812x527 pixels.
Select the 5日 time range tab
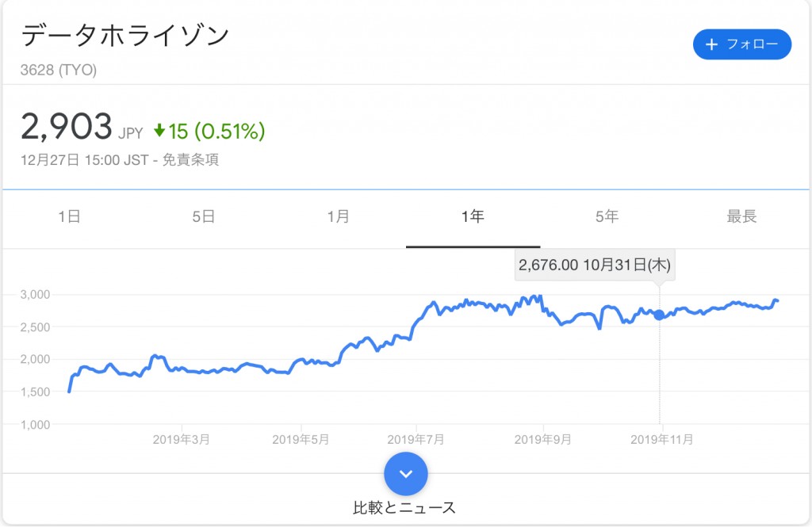(204, 216)
